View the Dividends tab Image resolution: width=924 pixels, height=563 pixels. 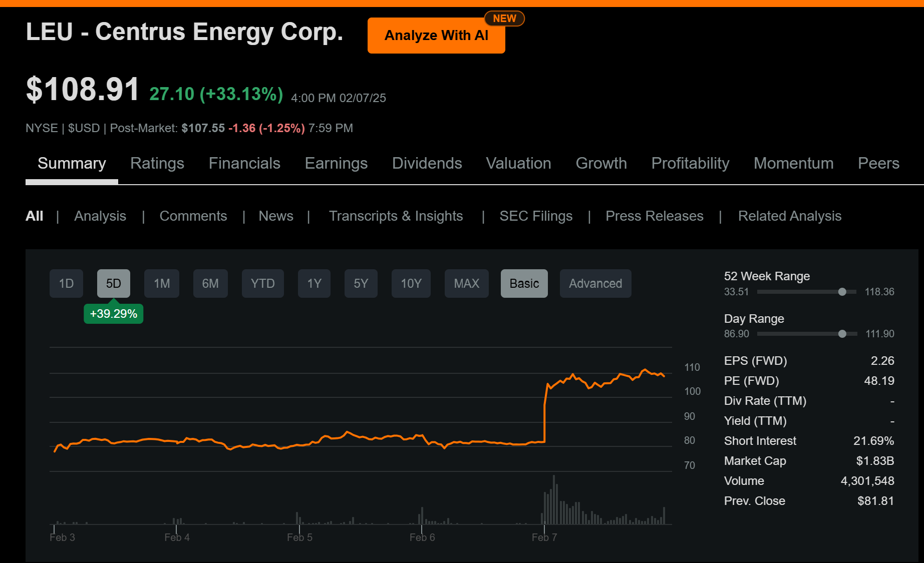pos(427,164)
